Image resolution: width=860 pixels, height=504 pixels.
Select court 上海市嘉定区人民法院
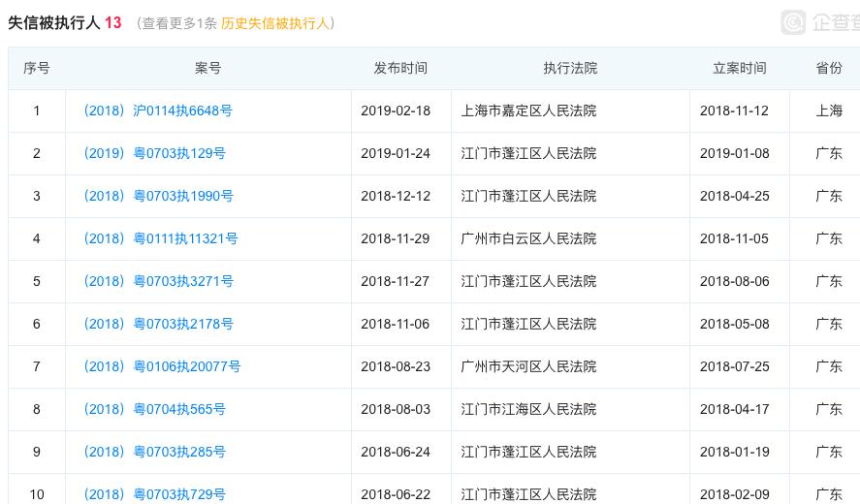click(x=528, y=110)
